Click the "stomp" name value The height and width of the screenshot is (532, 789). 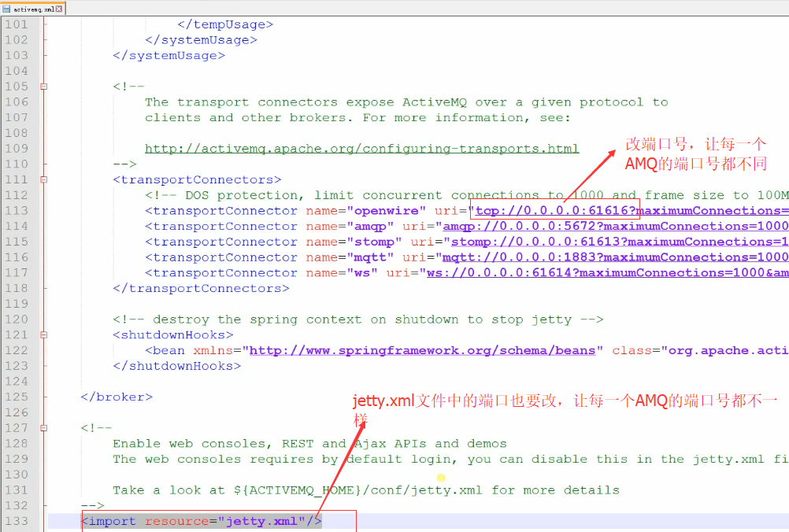374,242
